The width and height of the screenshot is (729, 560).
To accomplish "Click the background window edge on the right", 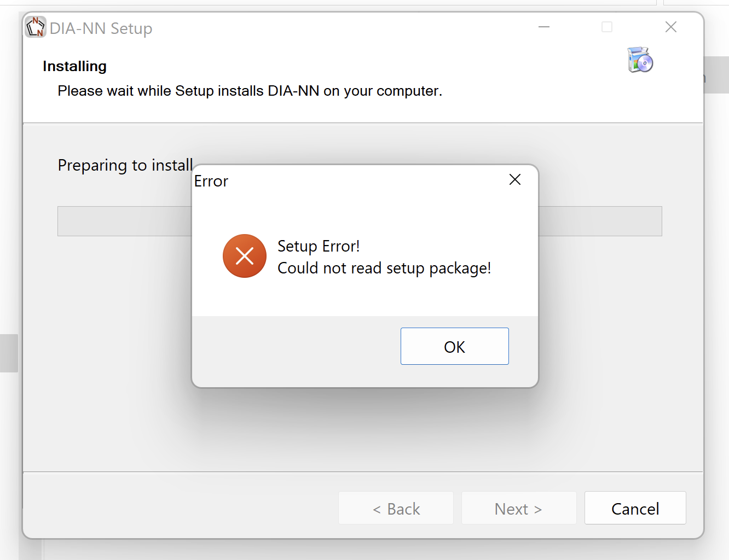I will click(x=717, y=74).
